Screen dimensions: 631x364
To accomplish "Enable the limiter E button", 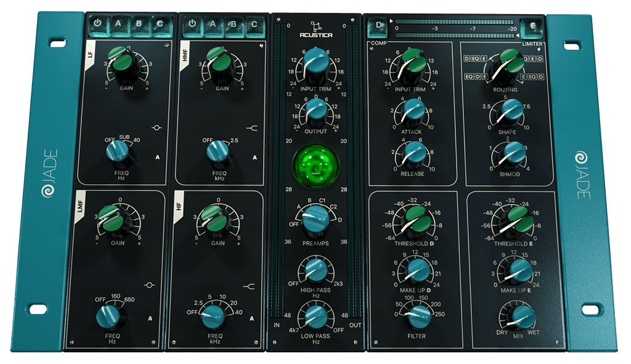I will pyautogui.click(x=532, y=26).
